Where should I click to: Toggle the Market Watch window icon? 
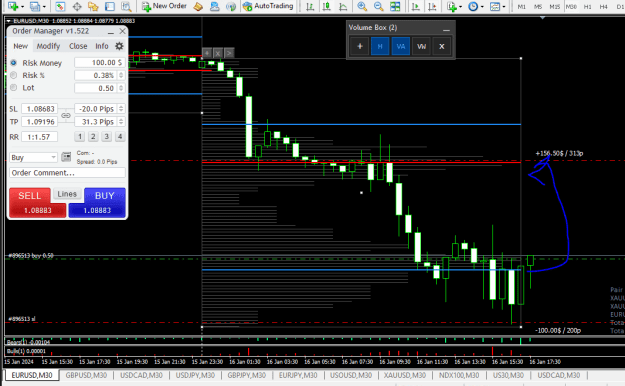click(x=60, y=6)
